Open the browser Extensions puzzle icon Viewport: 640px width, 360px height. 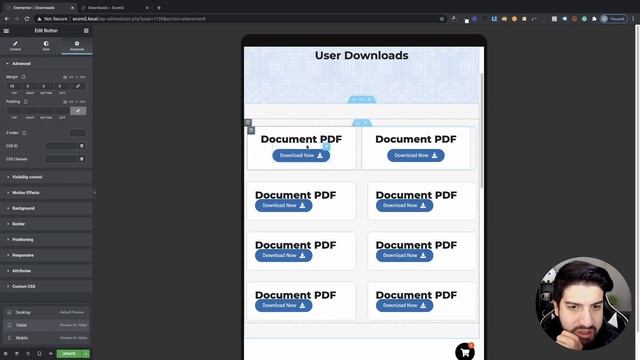point(594,19)
